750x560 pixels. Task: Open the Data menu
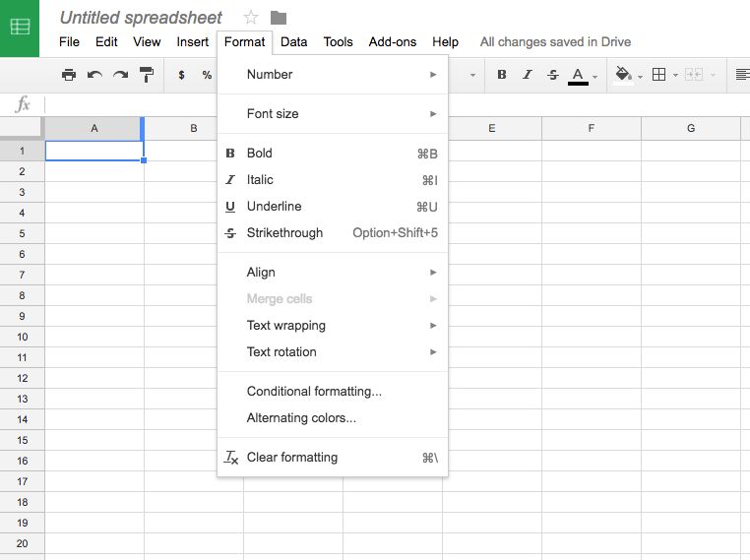[293, 42]
